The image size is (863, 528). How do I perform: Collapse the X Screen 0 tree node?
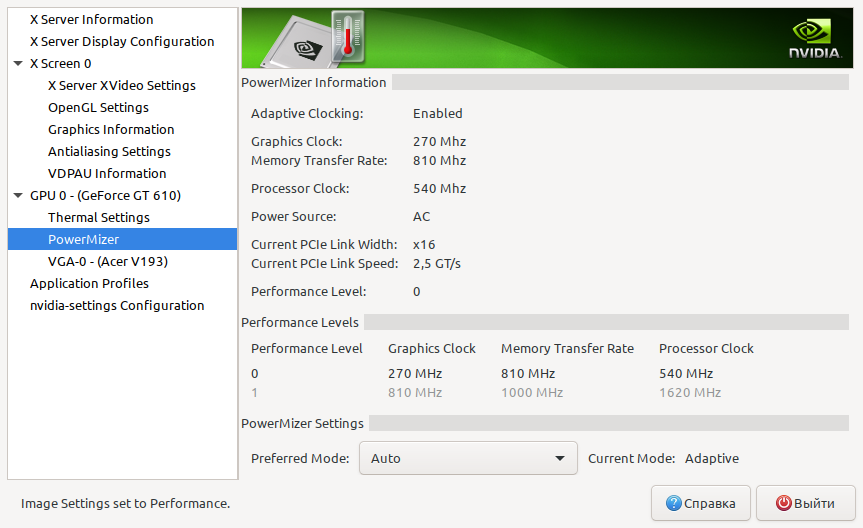18,63
